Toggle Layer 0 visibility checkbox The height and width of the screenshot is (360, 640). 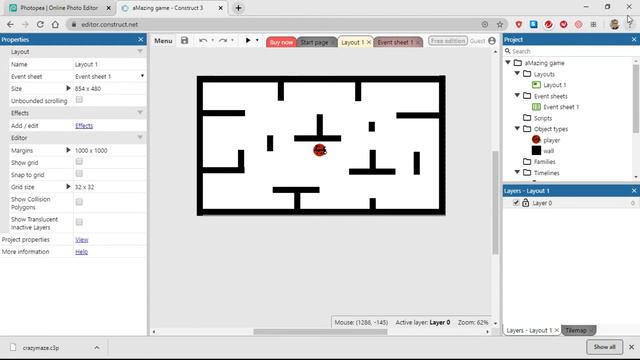pos(516,203)
